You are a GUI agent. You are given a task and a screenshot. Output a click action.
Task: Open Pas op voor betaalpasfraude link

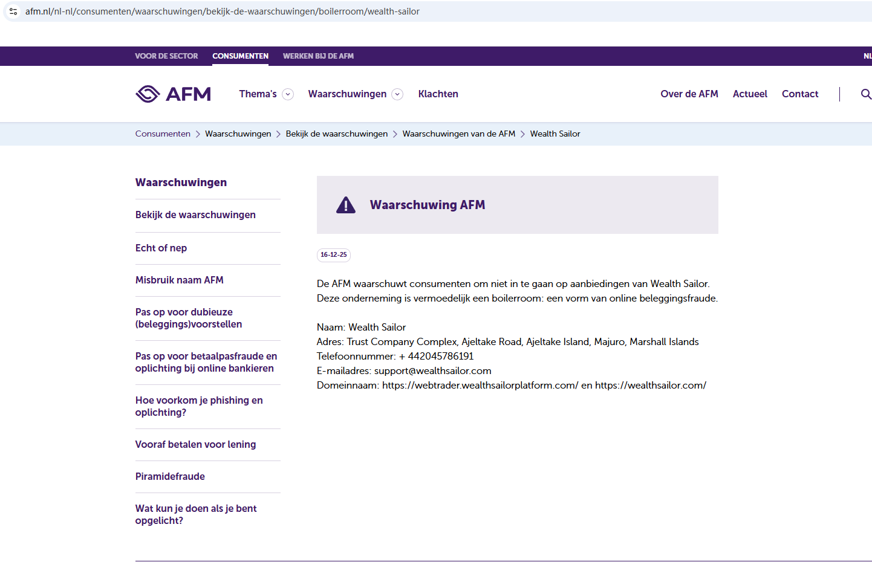click(x=206, y=363)
